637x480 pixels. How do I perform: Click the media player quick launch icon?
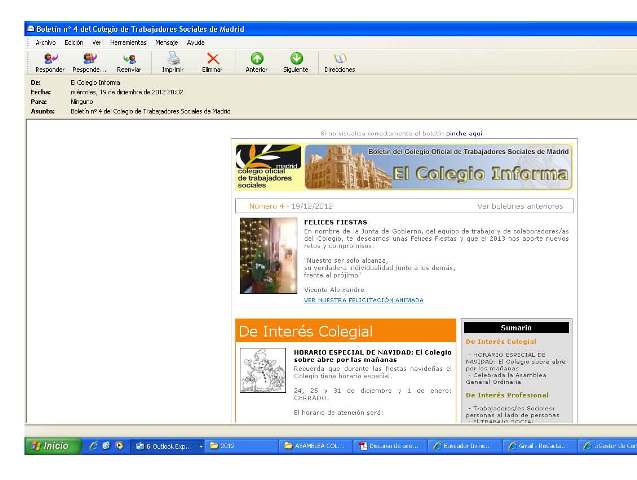click(x=119, y=446)
